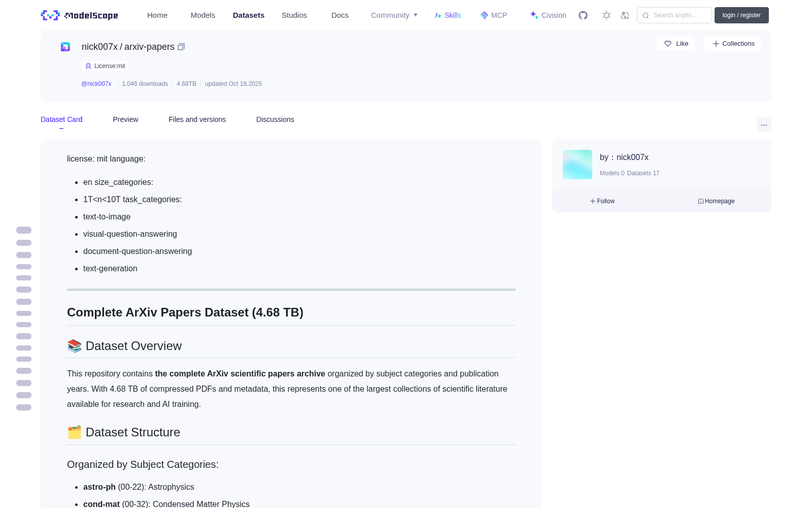Switch language with the translate icon
This screenshot has height=508, width=812.
(x=625, y=15)
